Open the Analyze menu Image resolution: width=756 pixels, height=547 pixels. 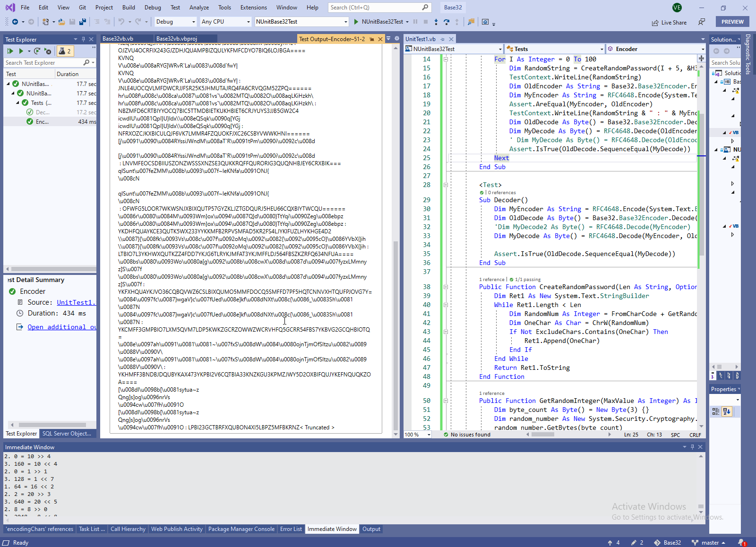click(x=199, y=8)
